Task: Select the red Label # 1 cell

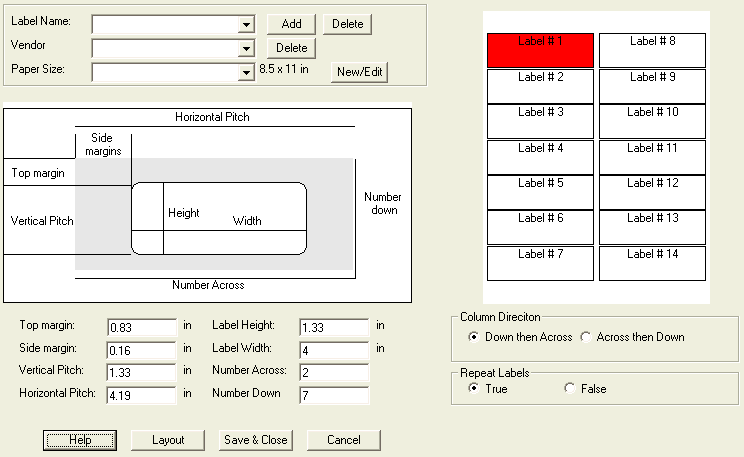Action: pos(540,50)
